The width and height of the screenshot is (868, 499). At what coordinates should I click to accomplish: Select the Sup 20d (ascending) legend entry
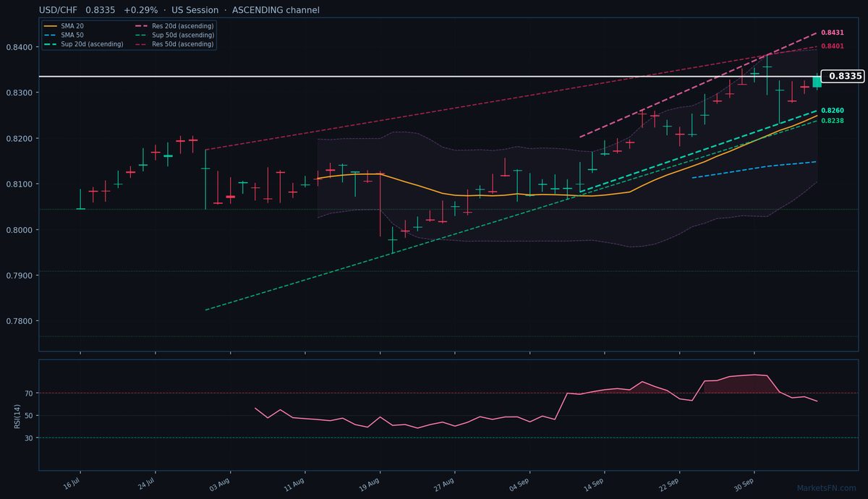83,44
